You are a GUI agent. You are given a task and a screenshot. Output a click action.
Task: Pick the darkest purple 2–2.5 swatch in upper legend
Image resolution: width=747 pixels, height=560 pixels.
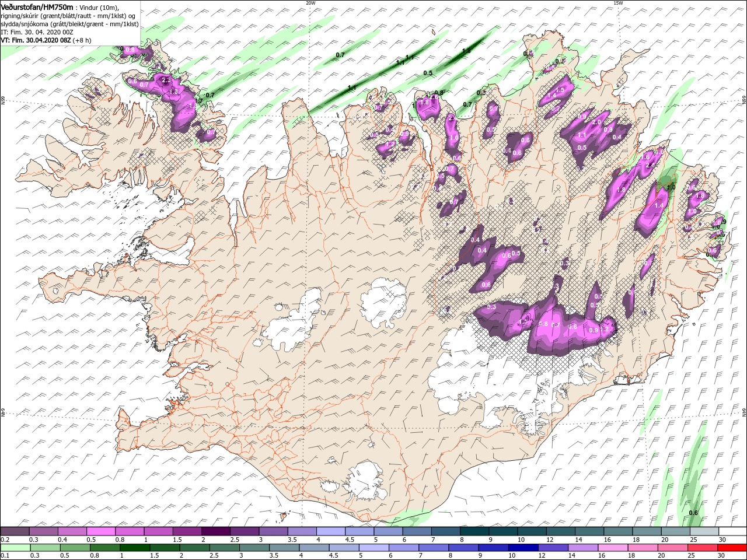coord(216,531)
